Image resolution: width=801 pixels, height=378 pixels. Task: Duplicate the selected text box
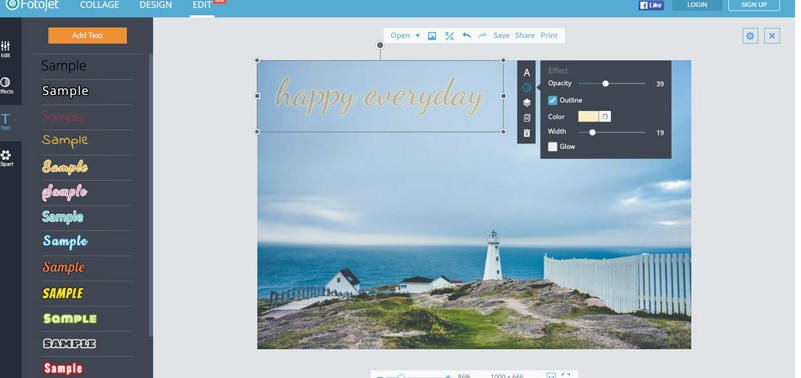coord(527,118)
